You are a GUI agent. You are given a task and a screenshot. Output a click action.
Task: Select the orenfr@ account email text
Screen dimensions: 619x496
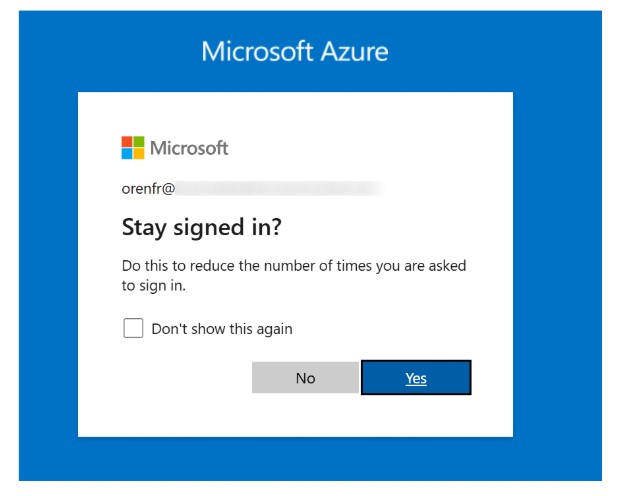[148, 188]
